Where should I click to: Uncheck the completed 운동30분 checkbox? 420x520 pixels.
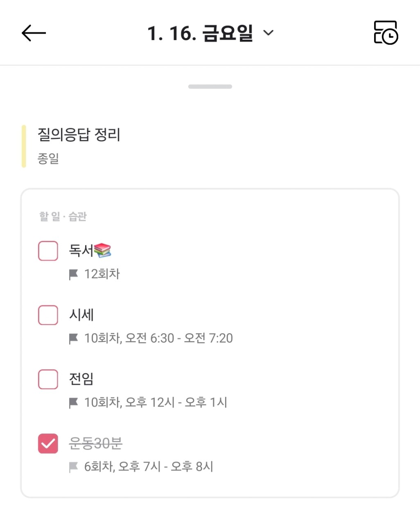point(48,443)
